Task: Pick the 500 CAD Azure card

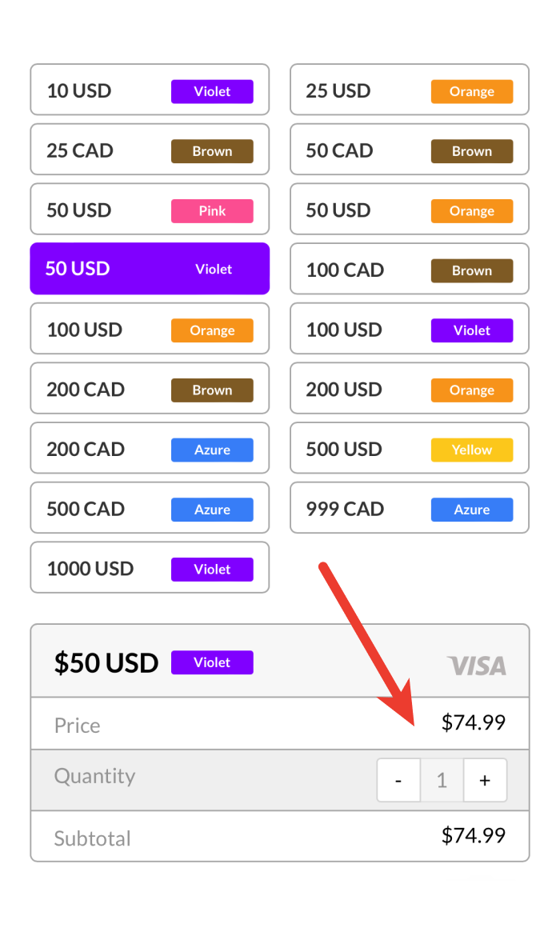Action: click(x=150, y=509)
